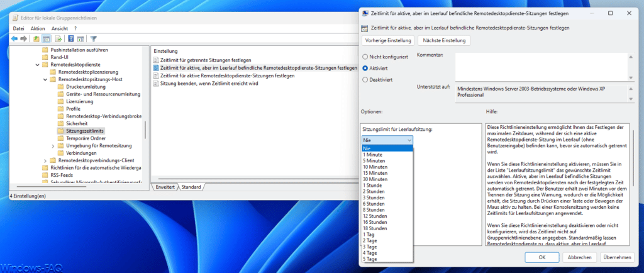This screenshot has height=273, width=644.
Task: Choose '30 Minuten' from the dropdown list
Action: [387, 179]
